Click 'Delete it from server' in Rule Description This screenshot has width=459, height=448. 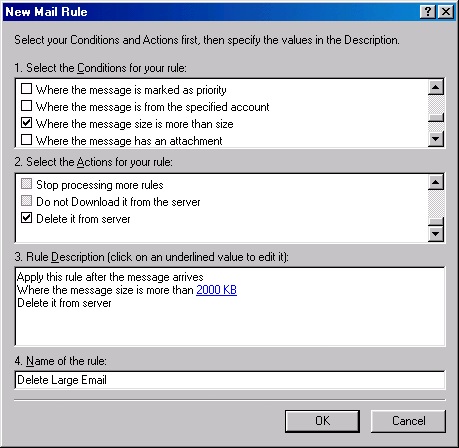point(64,303)
